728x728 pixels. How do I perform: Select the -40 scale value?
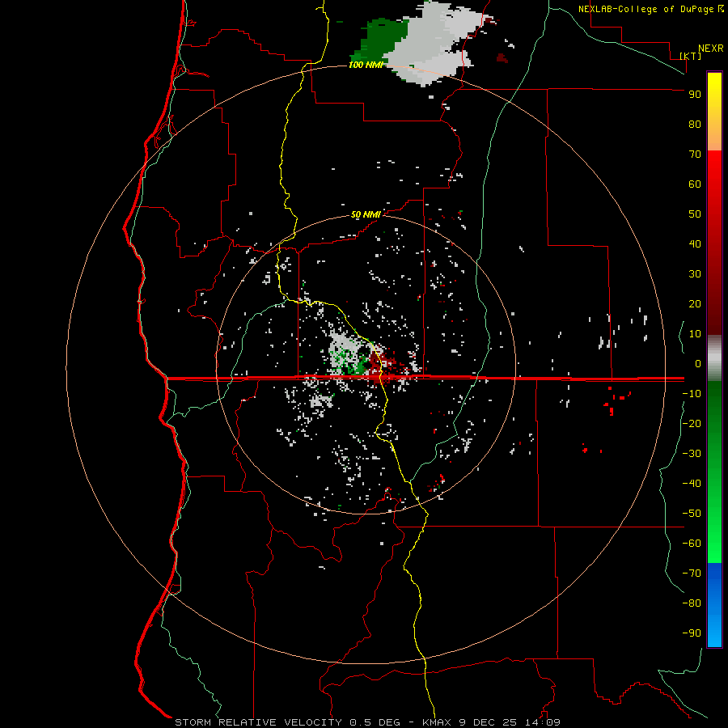point(692,484)
